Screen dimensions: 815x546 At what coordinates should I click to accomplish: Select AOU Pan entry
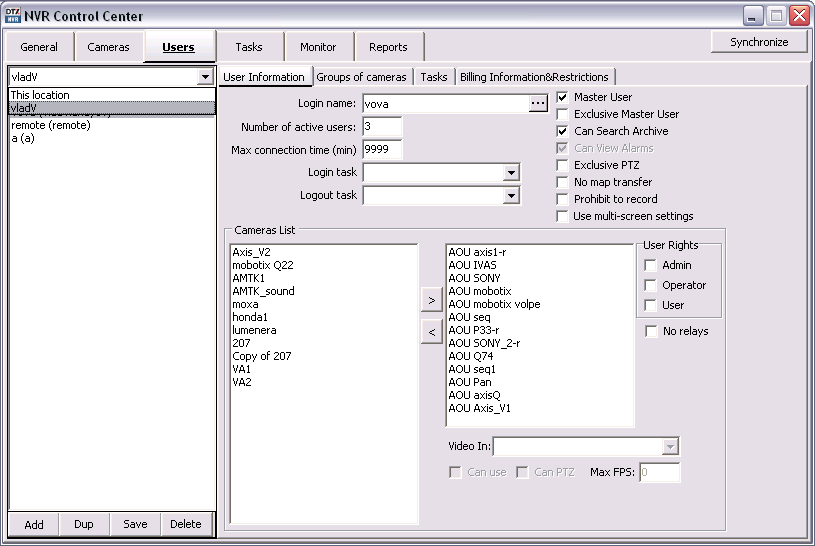(540, 382)
